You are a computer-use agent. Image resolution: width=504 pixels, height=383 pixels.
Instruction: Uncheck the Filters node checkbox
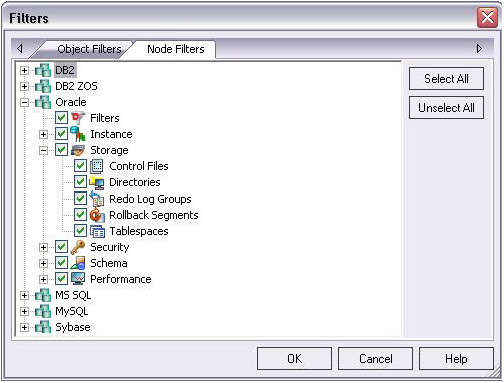[x=61, y=118]
